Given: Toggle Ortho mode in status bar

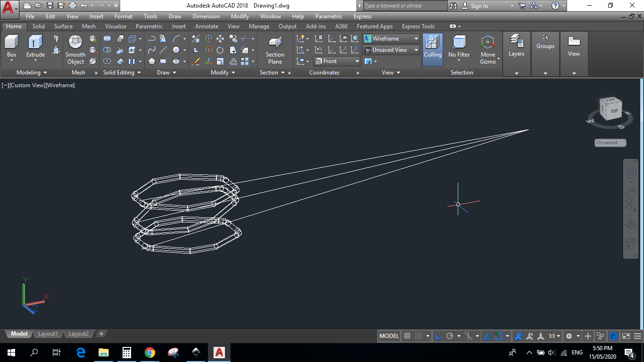Looking at the screenshot, I should (438, 336).
